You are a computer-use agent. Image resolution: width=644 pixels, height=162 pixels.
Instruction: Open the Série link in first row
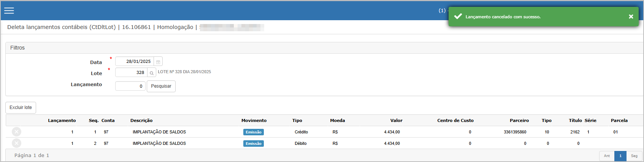[x=588, y=132]
